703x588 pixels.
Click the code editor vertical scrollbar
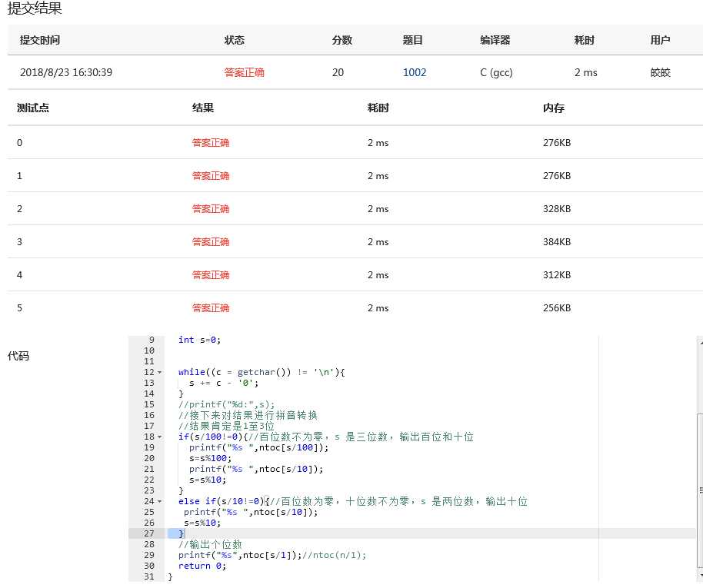pyautogui.click(x=699, y=490)
